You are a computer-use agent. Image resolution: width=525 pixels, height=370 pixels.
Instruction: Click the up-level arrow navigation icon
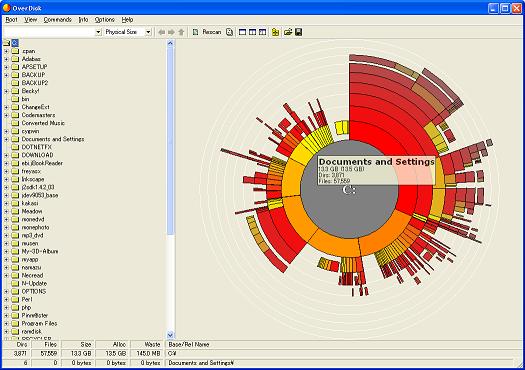[x=181, y=32]
